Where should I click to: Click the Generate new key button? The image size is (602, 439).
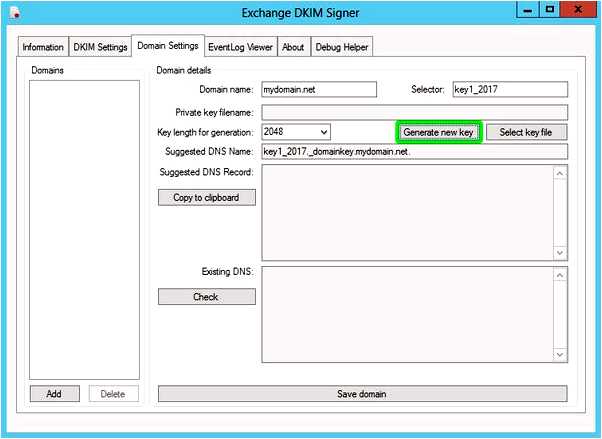coord(438,132)
